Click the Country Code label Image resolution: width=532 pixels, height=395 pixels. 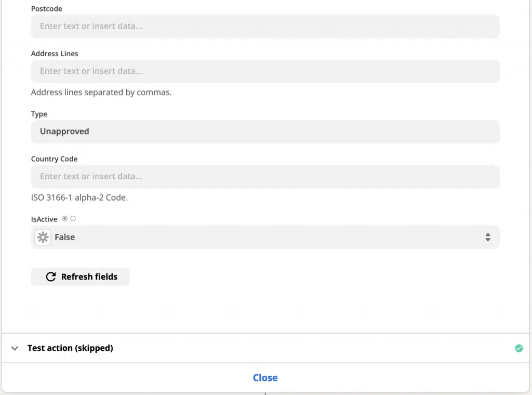pyautogui.click(x=54, y=159)
